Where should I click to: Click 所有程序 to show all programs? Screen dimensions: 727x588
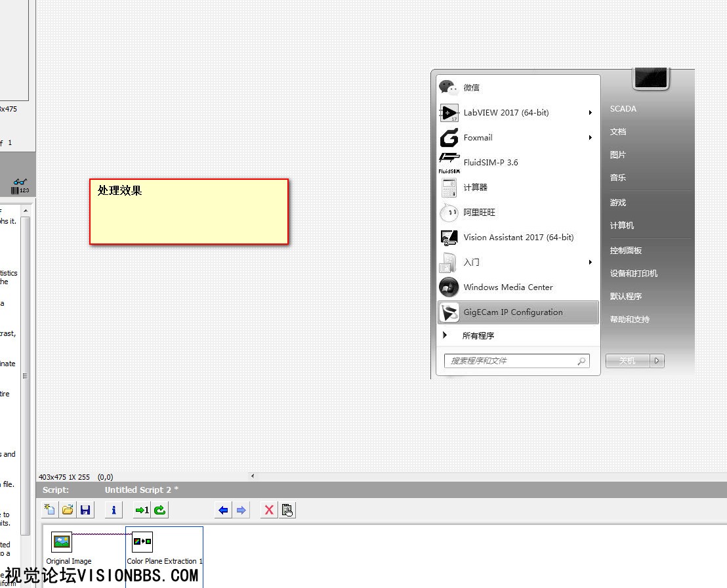478,336
